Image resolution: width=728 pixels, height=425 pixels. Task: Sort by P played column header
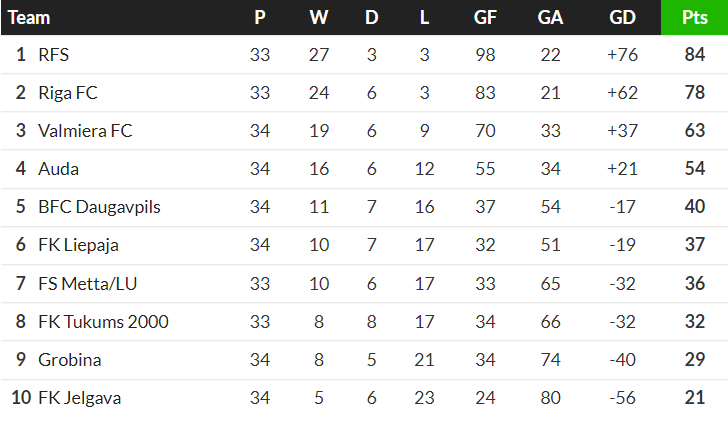260,17
